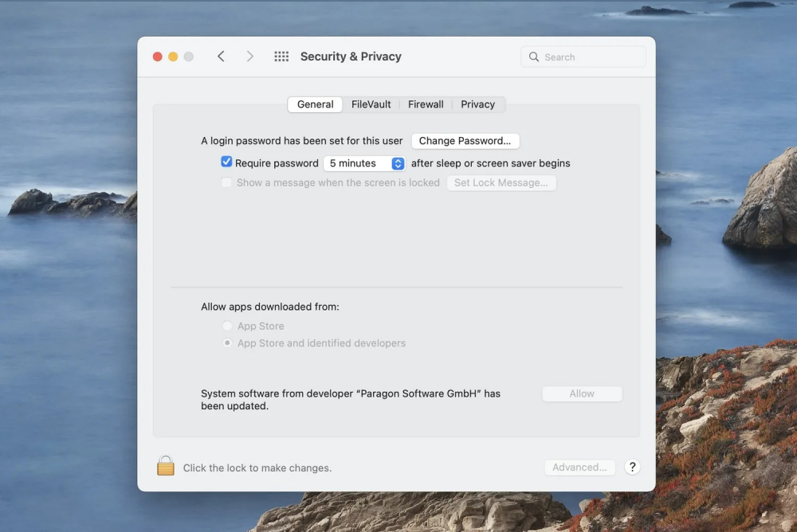Click the search magnifier icon

[x=534, y=57]
